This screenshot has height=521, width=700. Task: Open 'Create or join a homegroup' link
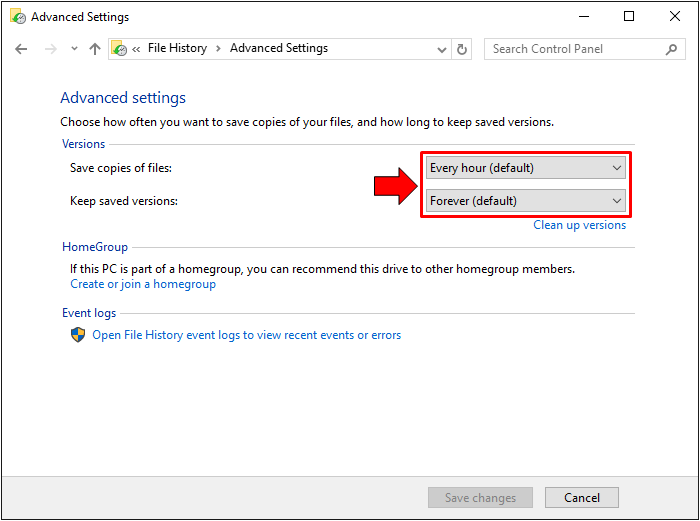[143, 285]
